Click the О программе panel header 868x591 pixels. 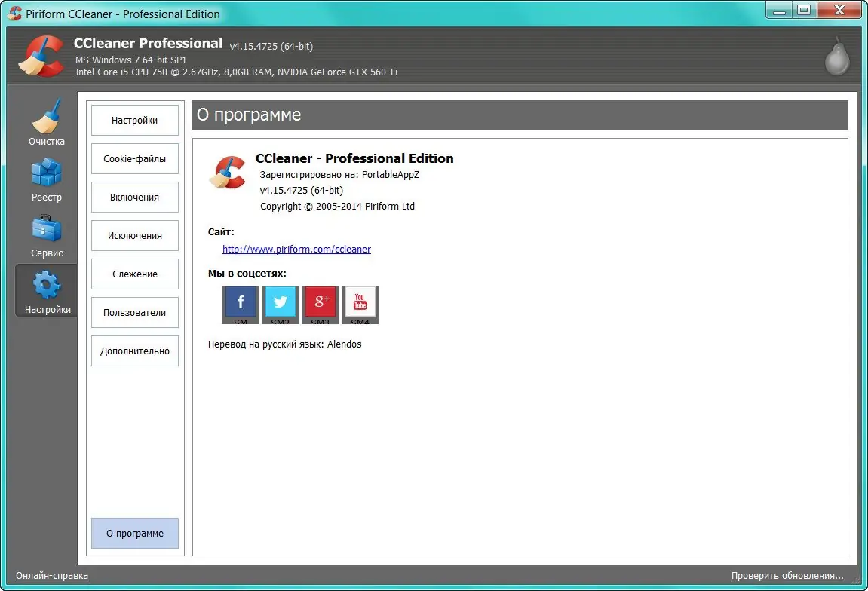[x=520, y=115]
